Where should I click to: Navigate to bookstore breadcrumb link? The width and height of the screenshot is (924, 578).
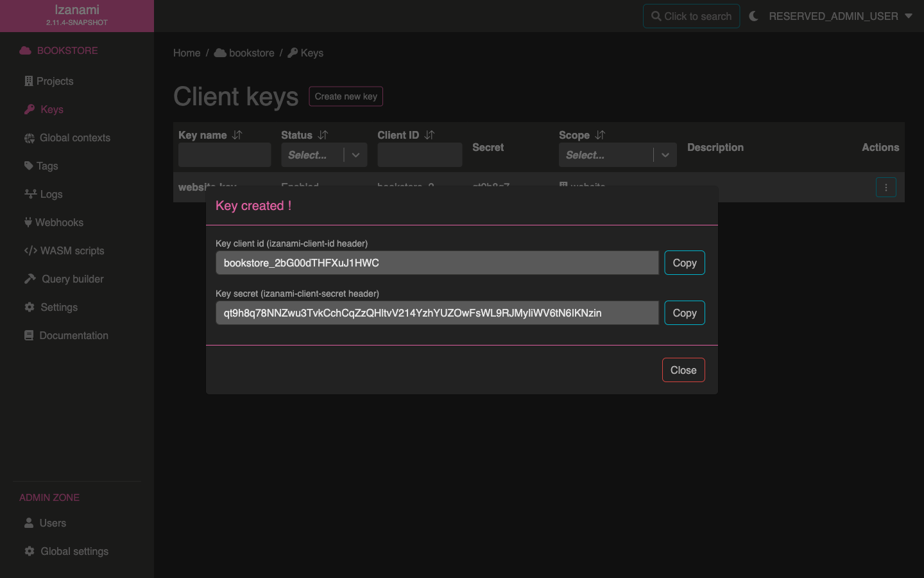pyautogui.click(x=251, y=53)
